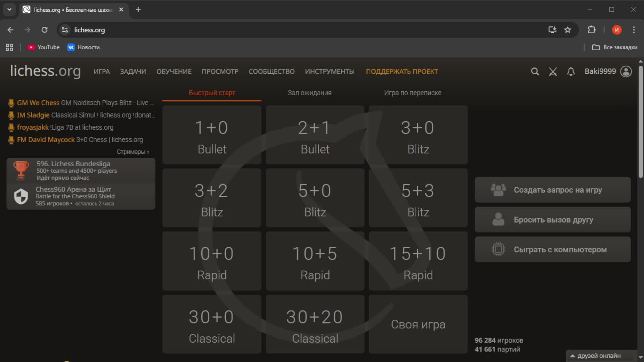Open Chrome three-dot menu
The height and width of the screenshot is (362, 644).
tap(634, 30)
